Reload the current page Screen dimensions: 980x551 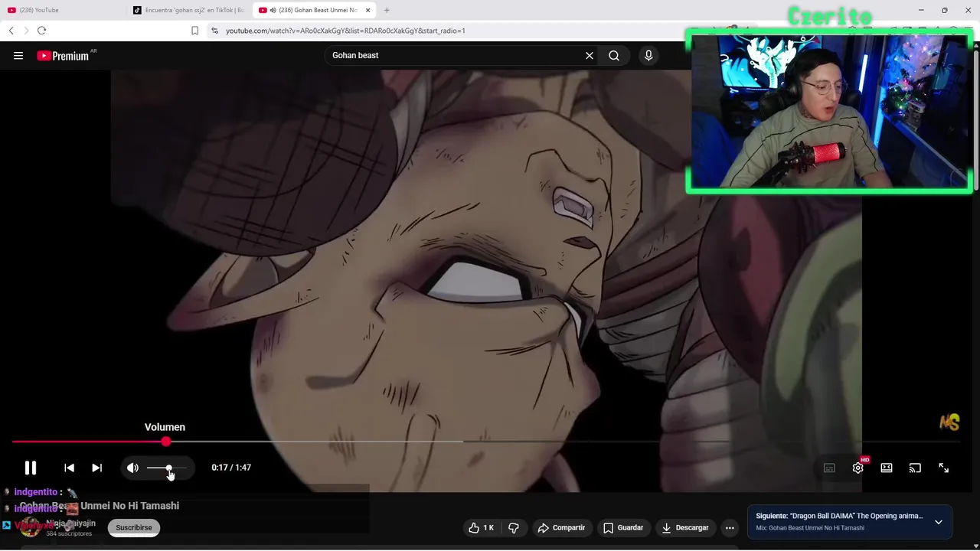tap(41, 31)
